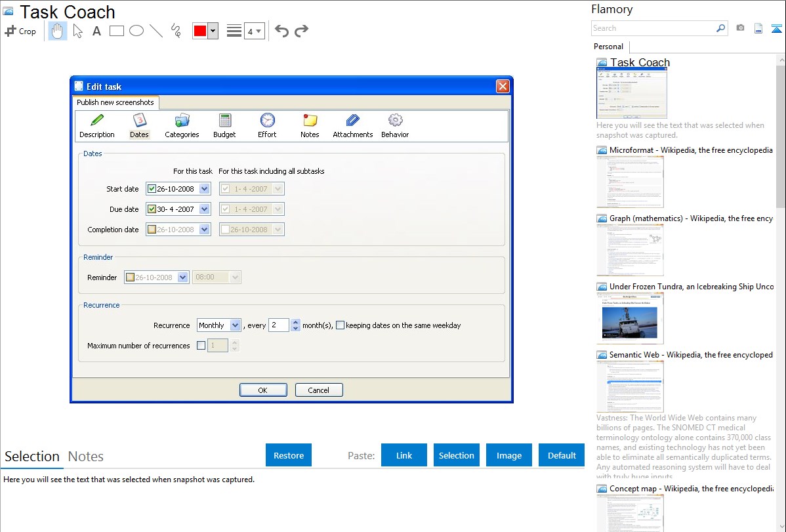
Task: Activate the hand pan tool
Action: coord(57,31)
